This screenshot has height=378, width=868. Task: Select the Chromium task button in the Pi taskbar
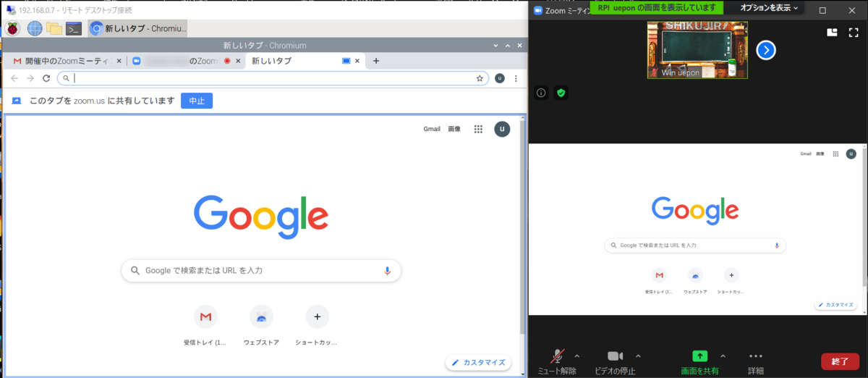click(137, 29)
